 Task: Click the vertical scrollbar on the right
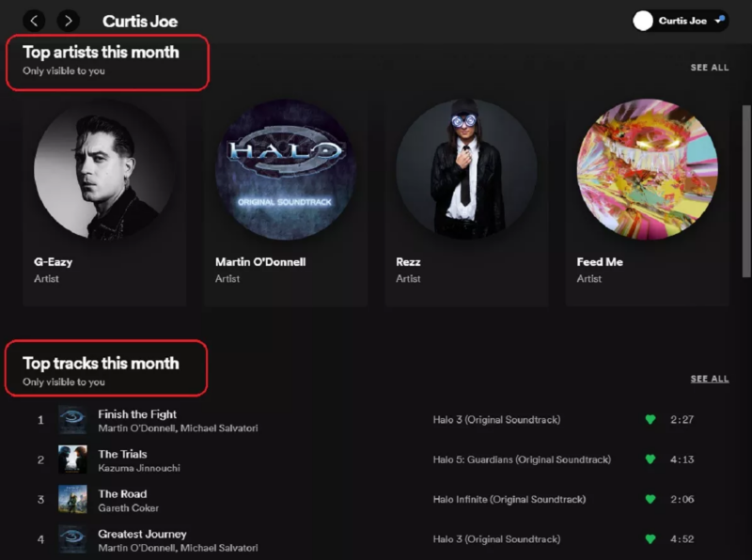pos(746,141)
